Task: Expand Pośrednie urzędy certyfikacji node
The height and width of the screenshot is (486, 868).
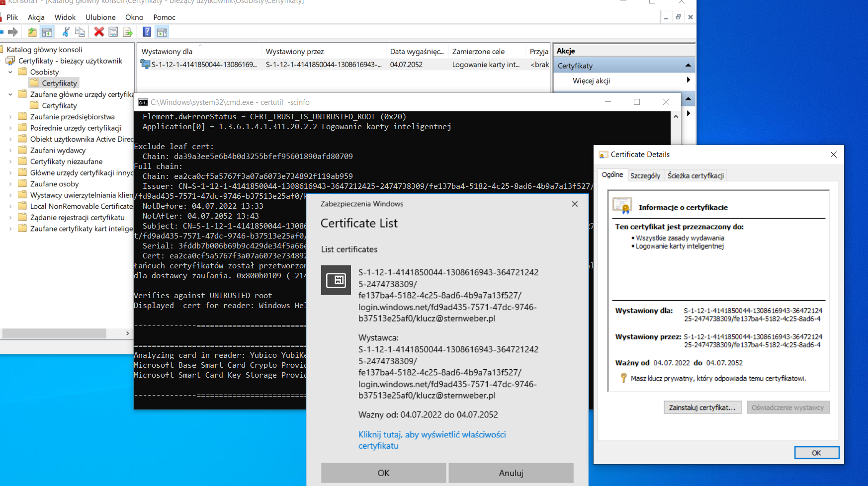Action: click(10, 128)
